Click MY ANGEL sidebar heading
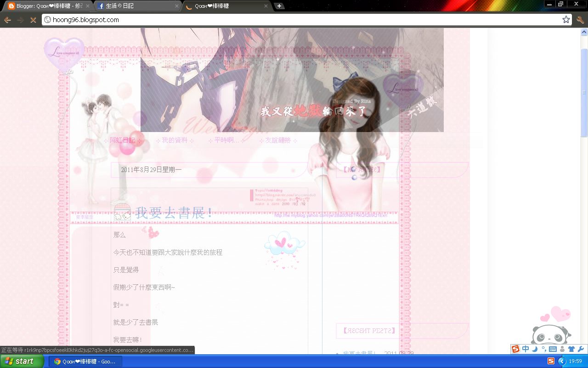The width and height of the screenshot is (588, 368). [362, 170]
